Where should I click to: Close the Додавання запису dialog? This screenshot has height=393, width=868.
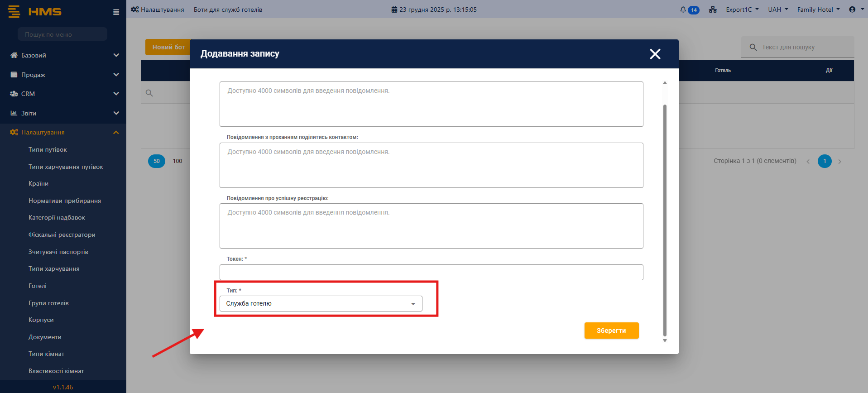(x=655, y=54)
